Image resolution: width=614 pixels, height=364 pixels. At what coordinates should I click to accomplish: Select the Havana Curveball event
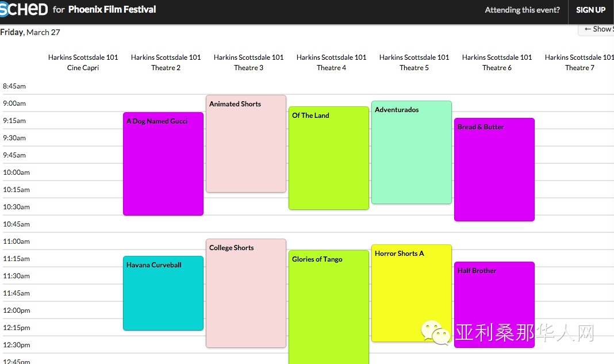click(163, 293)
